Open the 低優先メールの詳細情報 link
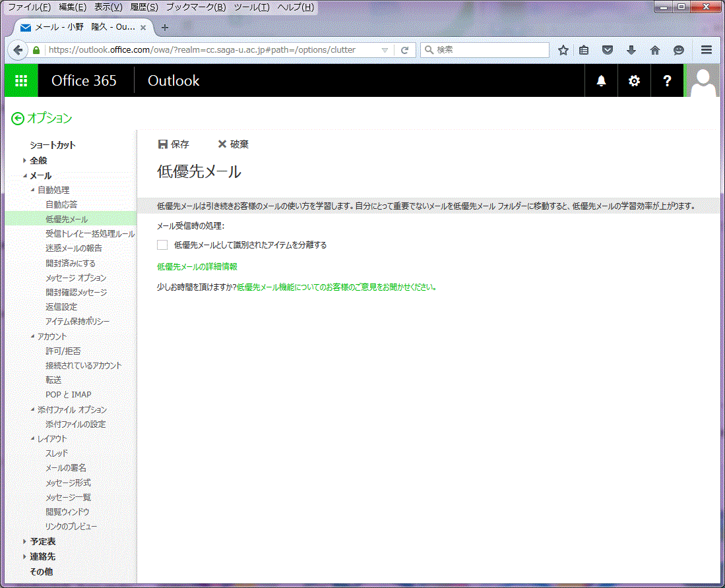Image resolution: width=725 pixels, height=588 pixels. click(197, 267)
